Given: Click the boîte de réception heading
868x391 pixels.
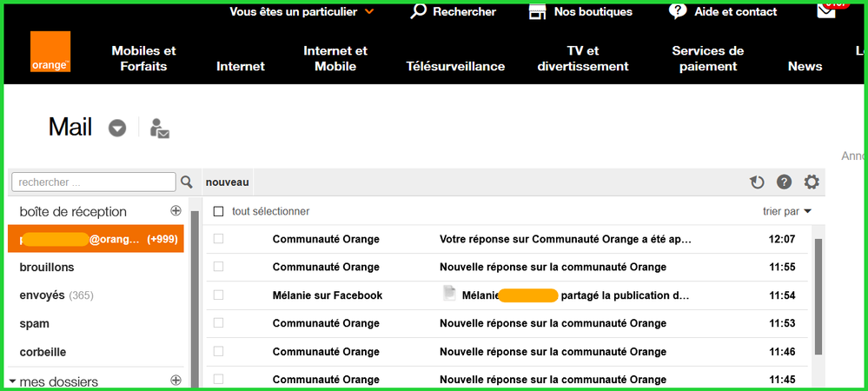Looking at the screenshot, I should [x=73, y=211].
